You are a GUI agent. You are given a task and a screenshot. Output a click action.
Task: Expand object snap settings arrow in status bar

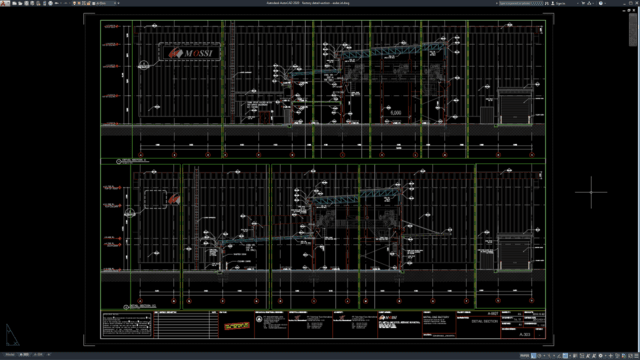tap(570, 356)
